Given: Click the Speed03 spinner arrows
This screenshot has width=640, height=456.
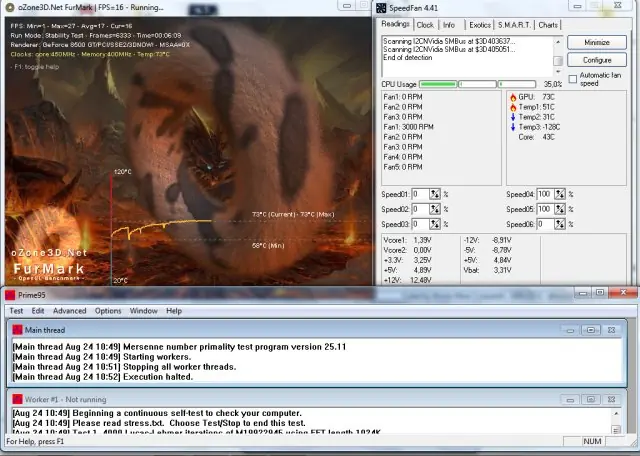Looking at the screenshot, I should click(x=435, y=224).
